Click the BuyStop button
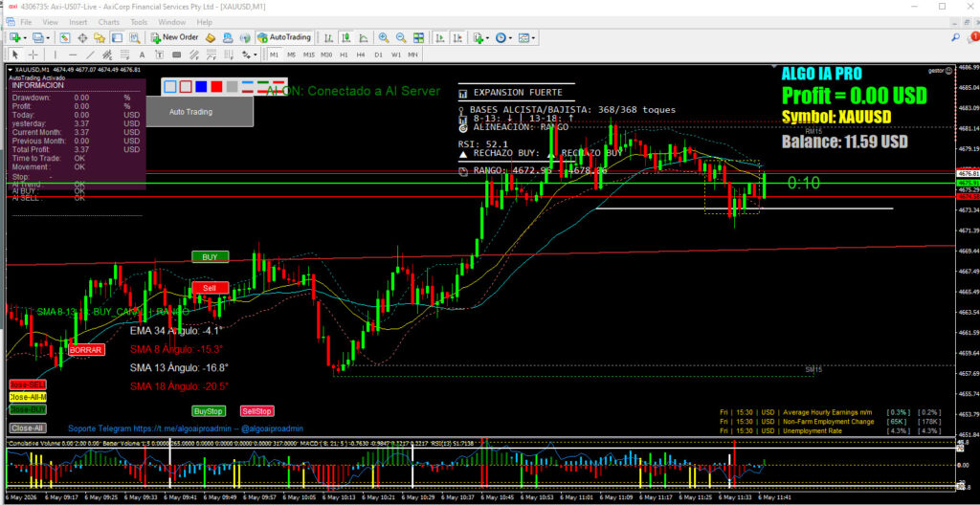Viewport: 980px width, 505px height. (208, 411)
